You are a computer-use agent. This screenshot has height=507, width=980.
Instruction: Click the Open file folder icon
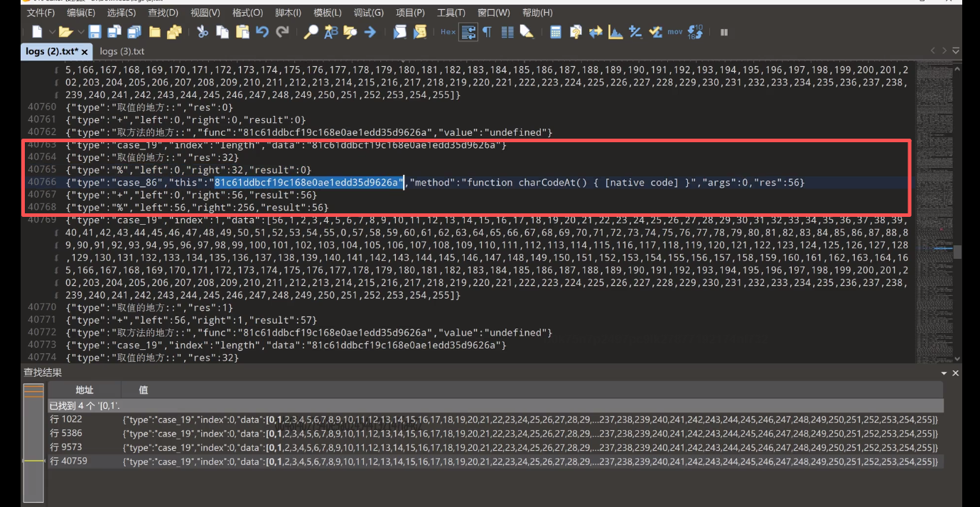(66, 32)
